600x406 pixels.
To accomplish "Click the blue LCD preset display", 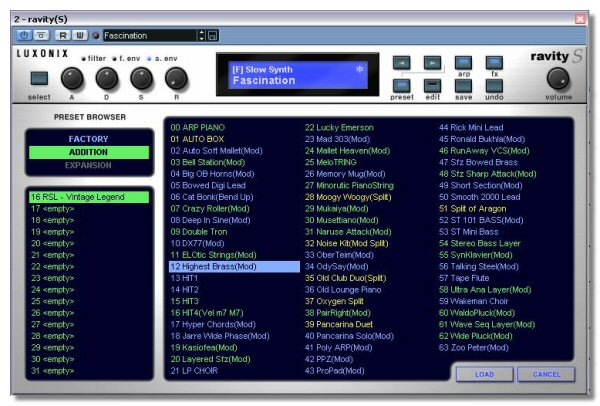I will coord(298,75).
